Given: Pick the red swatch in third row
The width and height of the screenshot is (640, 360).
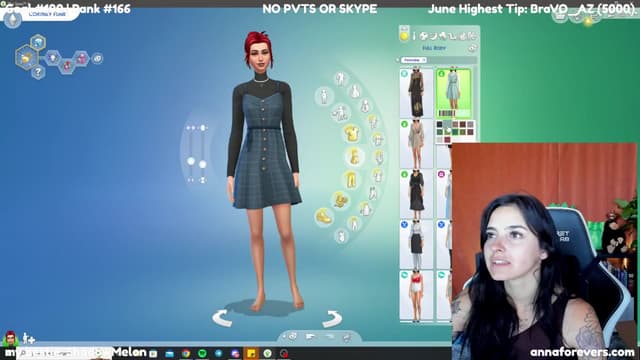Looking at the screenshot, I should click(x=447, y=140).
